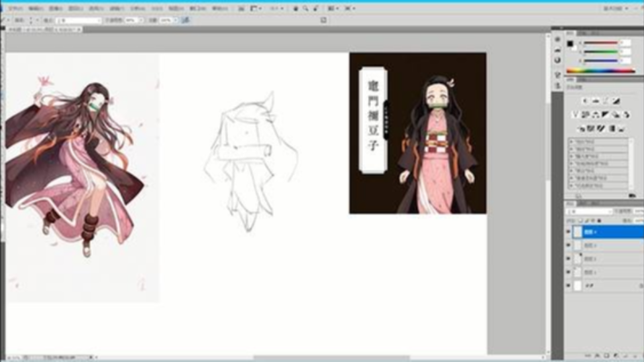
Task: Open the brush tool preset picker
Action: 5,20
